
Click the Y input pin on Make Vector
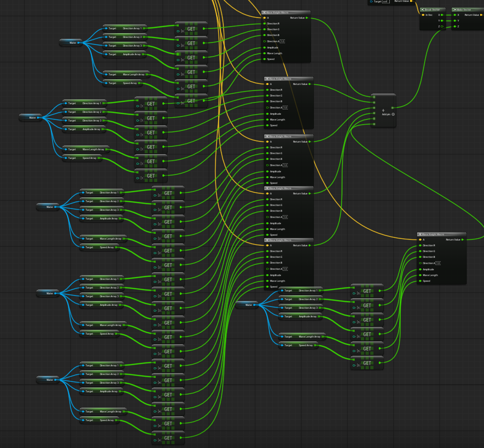(x=456, y=21)
